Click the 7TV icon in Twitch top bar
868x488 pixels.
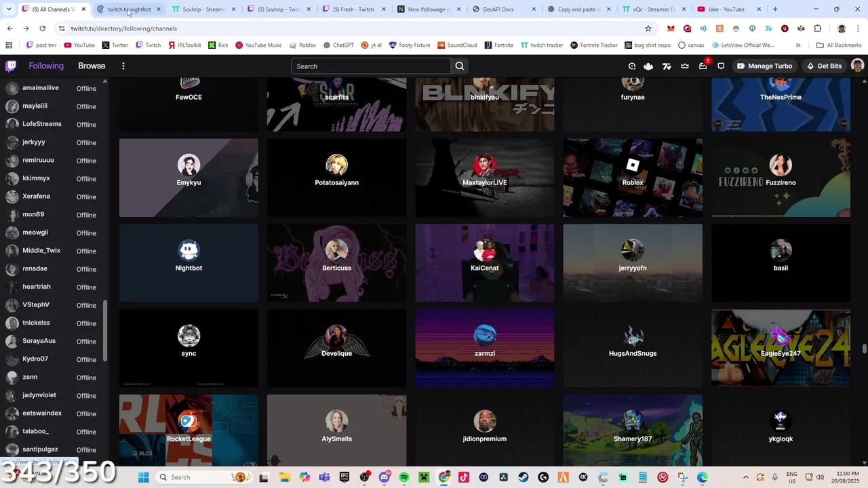(667, 66)
